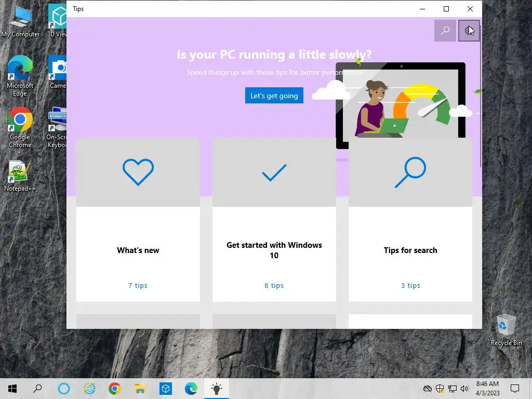Screen dimensions: 532x399
Task: Open the OneDrive tray icon
Action: [x=427, y=389]
